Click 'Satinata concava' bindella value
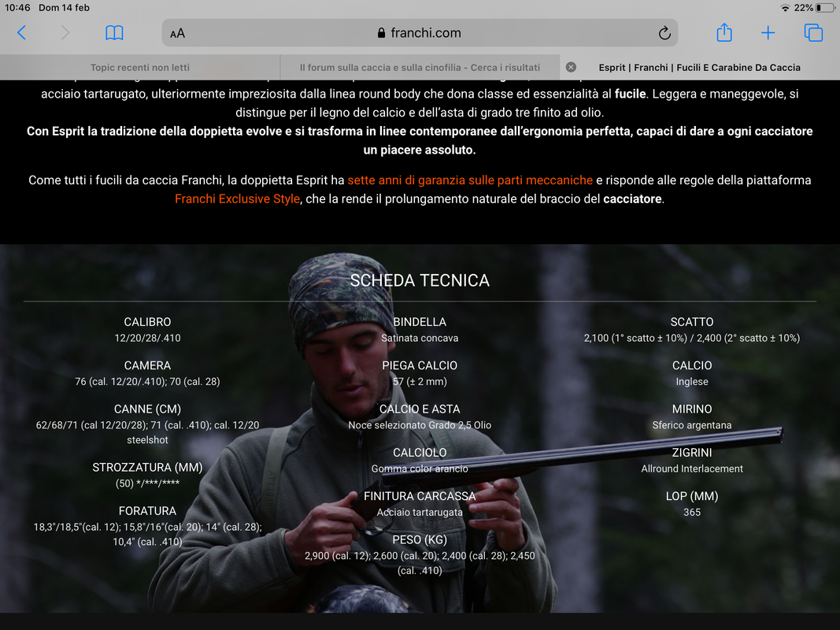Viewport: 840px width, 630px height. [420, 338]
